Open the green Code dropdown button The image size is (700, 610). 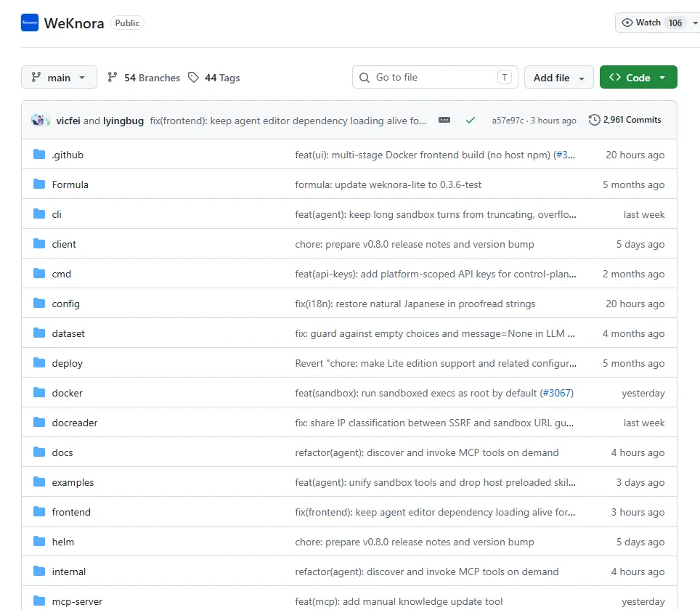[x=638, y=77]
